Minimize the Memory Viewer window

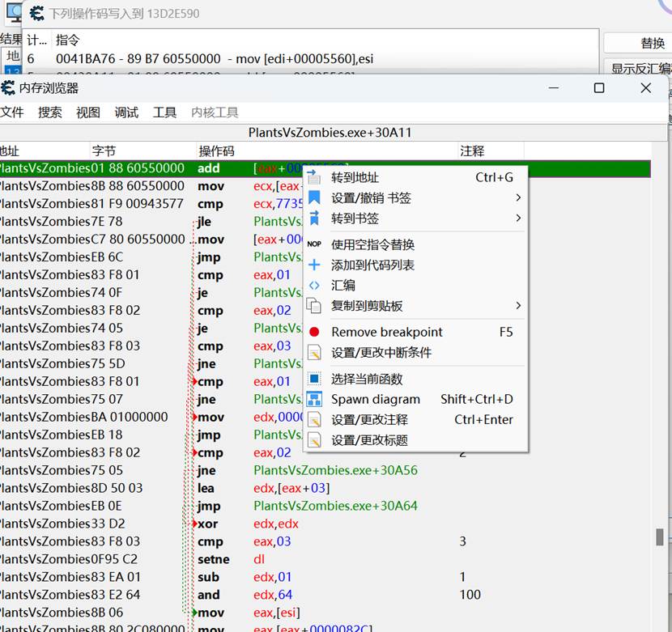click(x=554, y=88)
